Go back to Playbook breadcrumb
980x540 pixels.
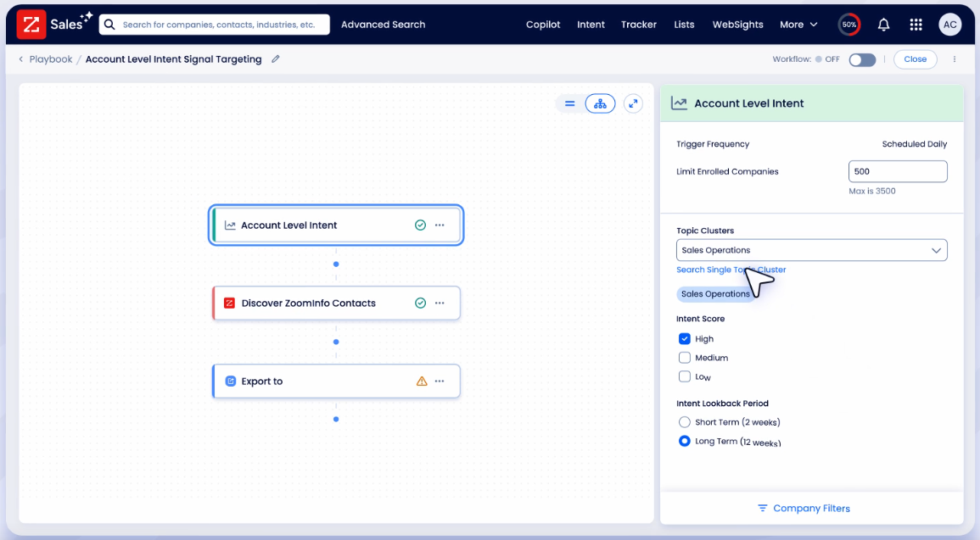[x=51, y=59]
